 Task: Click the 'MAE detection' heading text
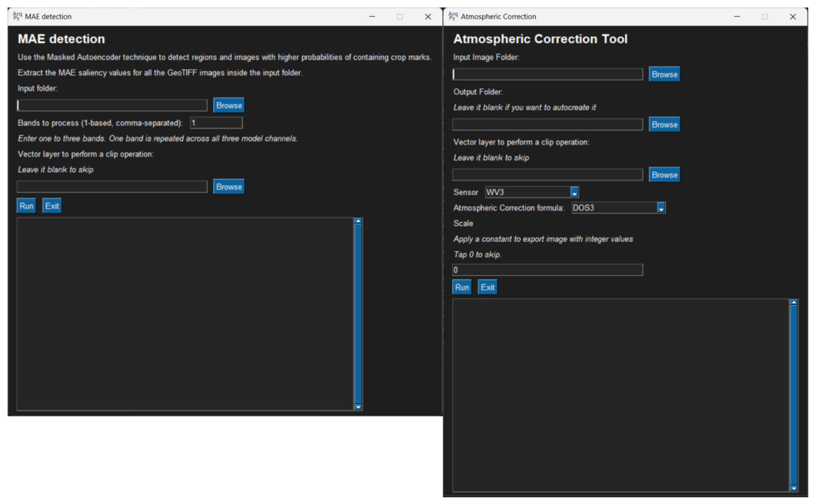[x=62, y=39]
